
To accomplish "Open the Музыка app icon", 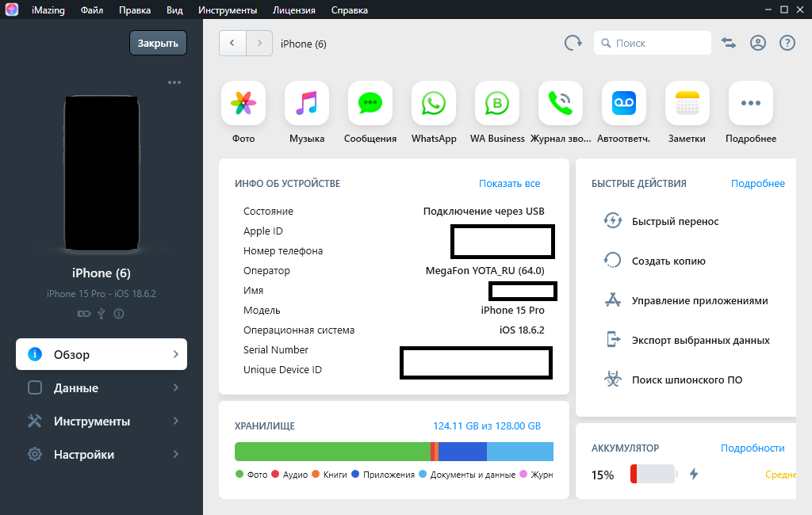I will pyautogui.click(x=307, y=103).
